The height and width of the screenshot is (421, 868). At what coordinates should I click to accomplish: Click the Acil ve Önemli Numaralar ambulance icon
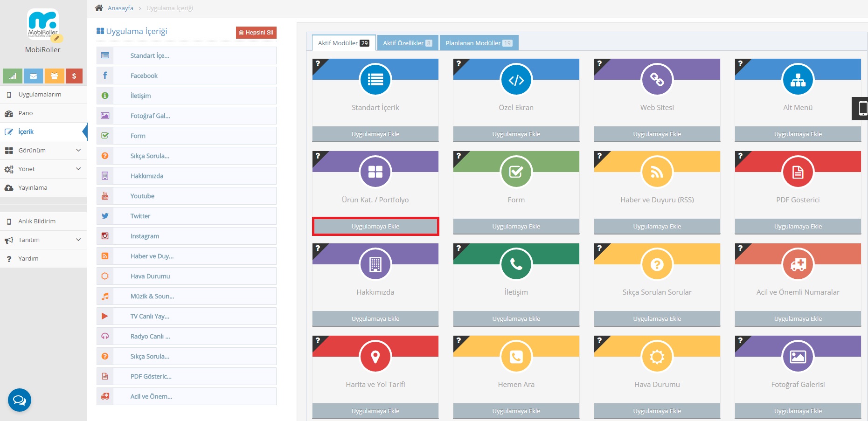[798, 264]
